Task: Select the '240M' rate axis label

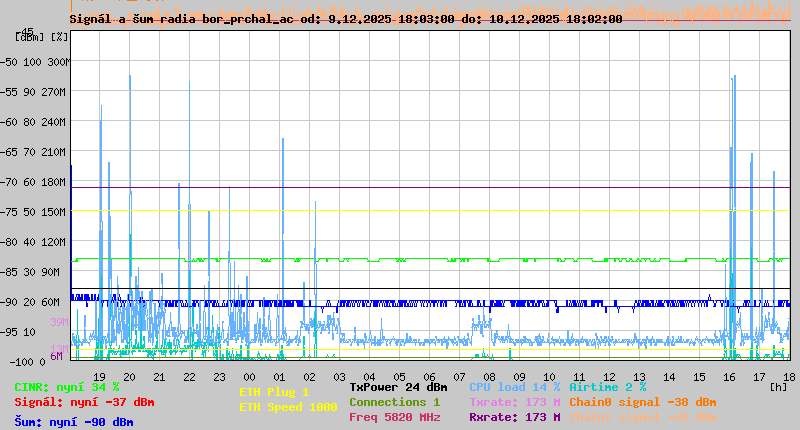Action: [x=54, y=122]
